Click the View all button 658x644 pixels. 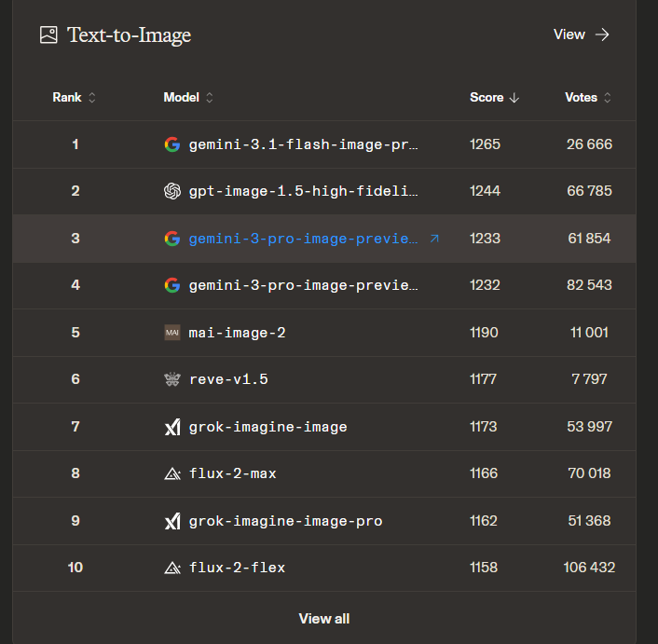pyautogui.click(x=324, y=618)
